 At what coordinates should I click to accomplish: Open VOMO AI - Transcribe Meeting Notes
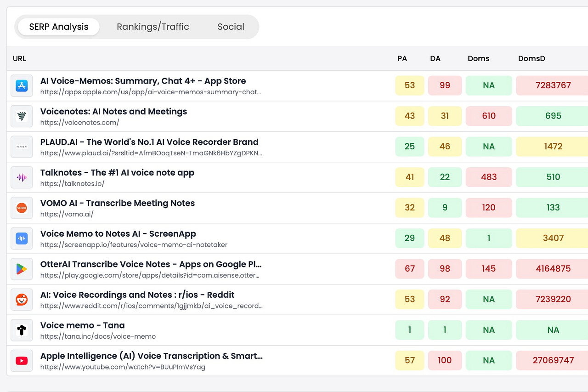118,203
